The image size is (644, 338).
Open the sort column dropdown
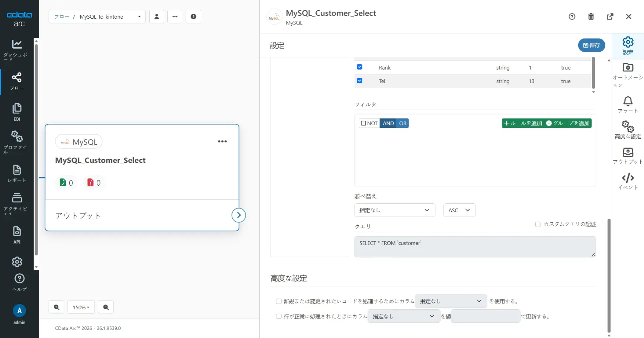(394, 210)
